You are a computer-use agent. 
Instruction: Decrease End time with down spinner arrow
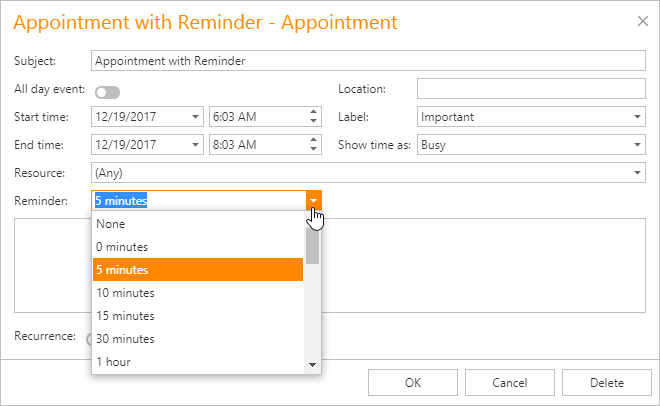314,150
